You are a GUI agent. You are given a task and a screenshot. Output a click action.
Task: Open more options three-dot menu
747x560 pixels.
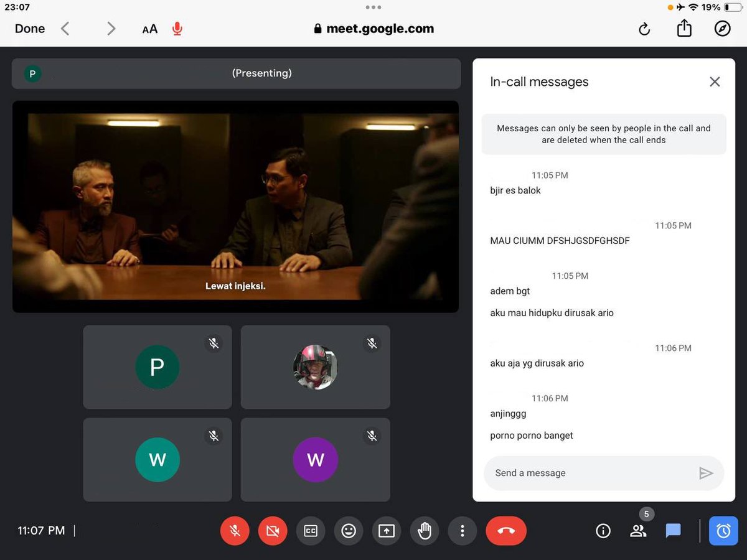click(x=462, y=531)
